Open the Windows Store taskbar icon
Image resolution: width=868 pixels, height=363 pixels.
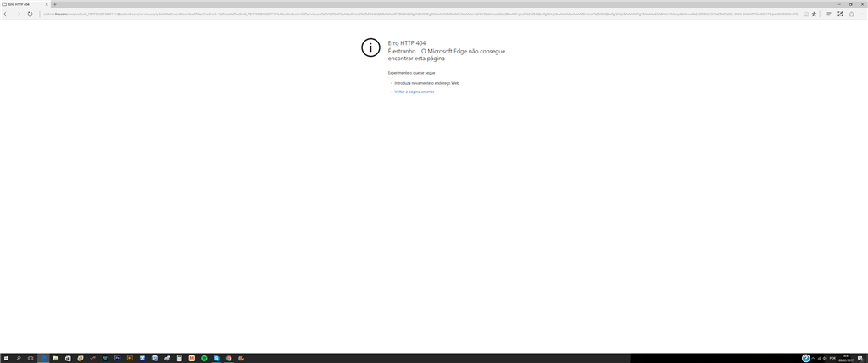click(68, 358)
